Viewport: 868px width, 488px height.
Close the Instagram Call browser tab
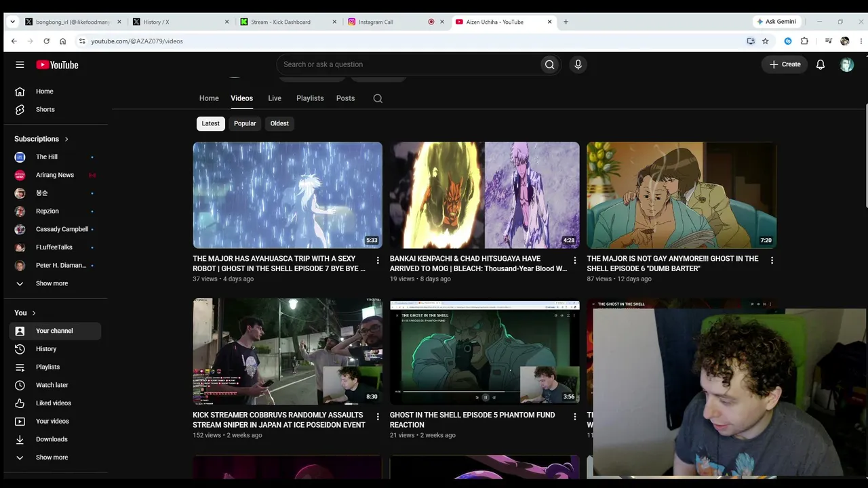coord(442,22)
